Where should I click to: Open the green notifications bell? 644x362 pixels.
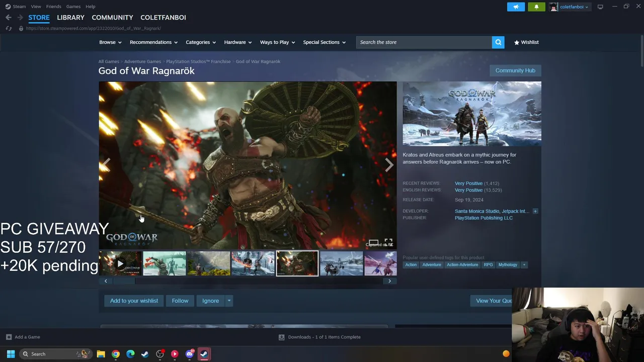coord(536,7)
